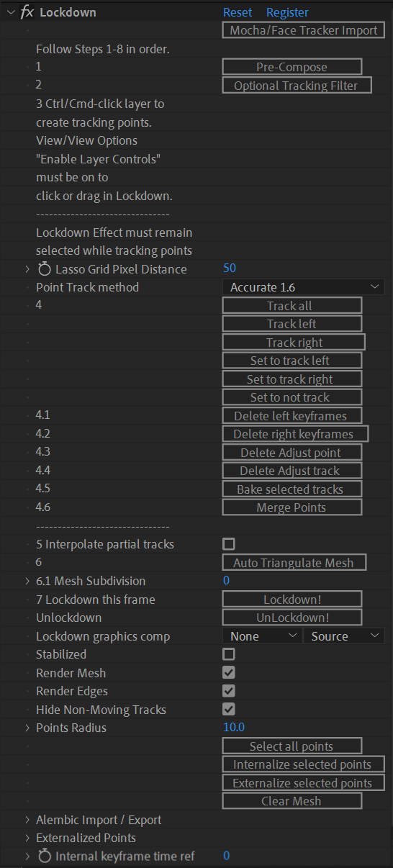Enable the Stabilized checkbox
This screenshot has height=868, width=393.
tap(229, 654)
